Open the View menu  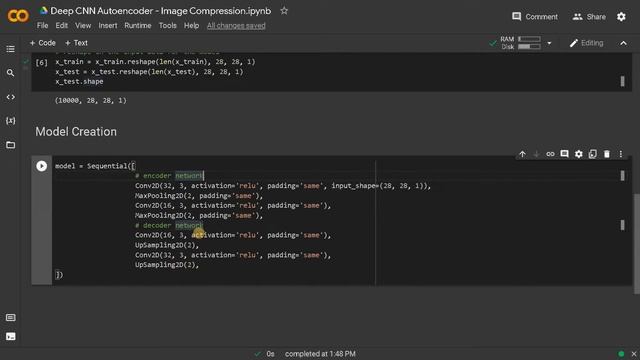pyautogui.click(x=83, y=26)
